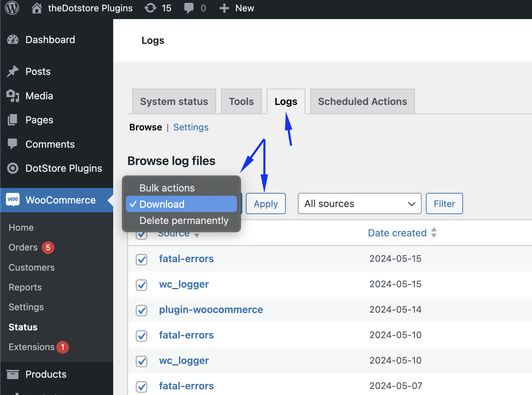Open the Settings sub-link beside Browse
Viewport: 532px width, 395px height.
(x=191, y=127)
